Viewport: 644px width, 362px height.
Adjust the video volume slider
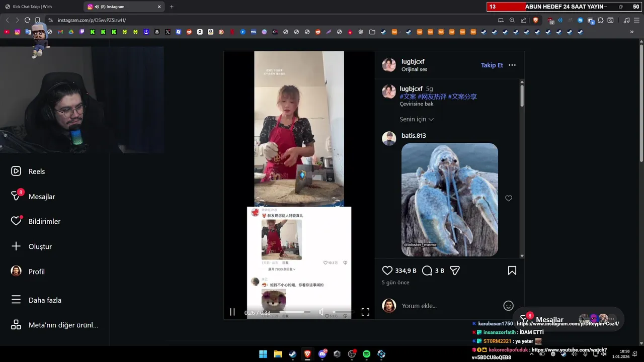click(344, 312)
